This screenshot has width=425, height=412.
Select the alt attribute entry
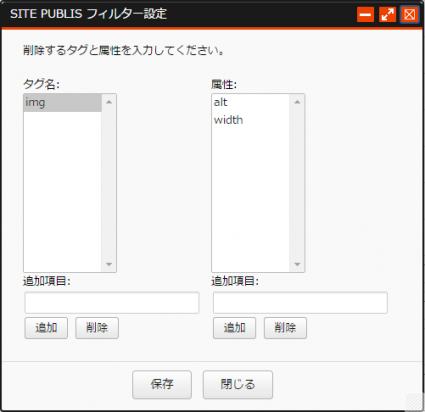tap(250, 102)
